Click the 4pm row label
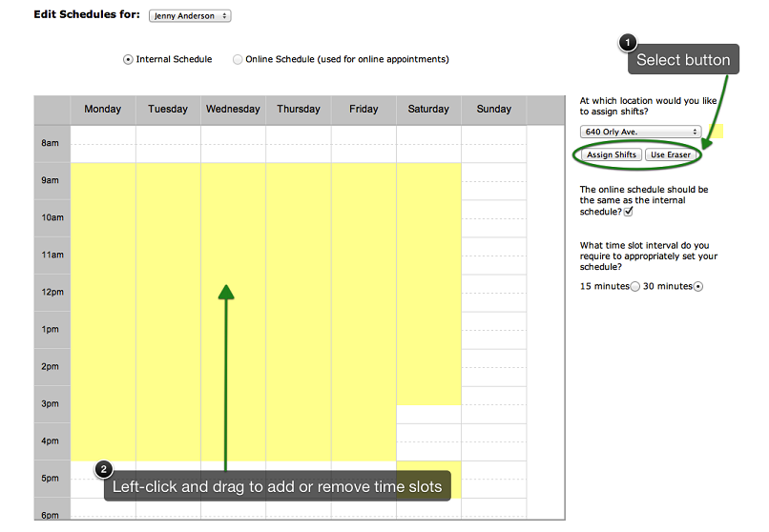769x532 pixels. click(x=52, y=441)
